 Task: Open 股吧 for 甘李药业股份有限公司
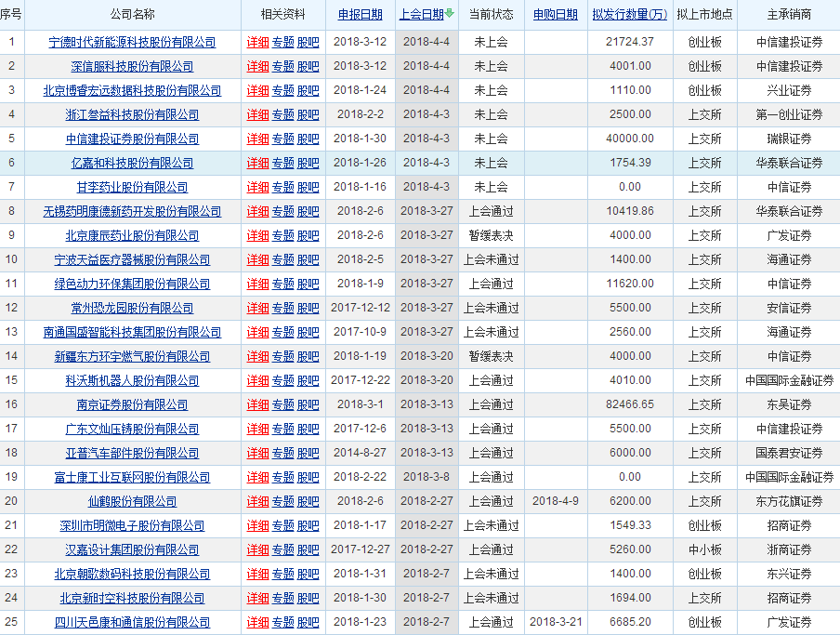pos(308,187)
